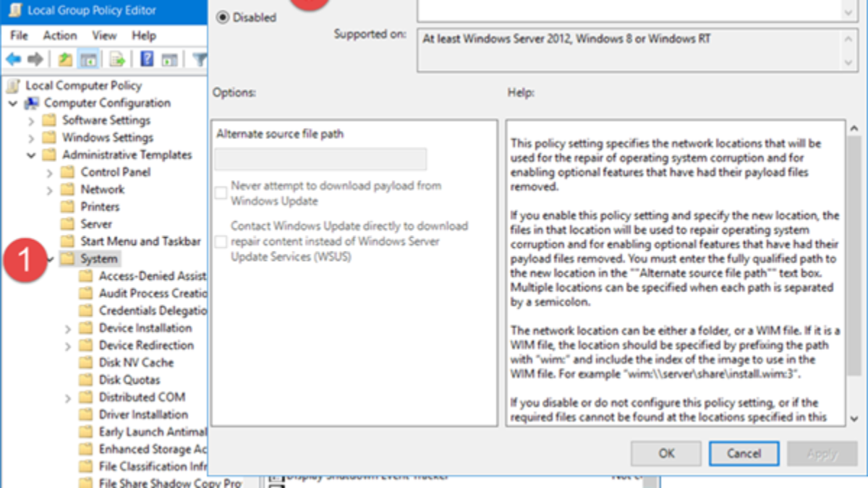
Task: Open the File menu
Action: point(19,35)
